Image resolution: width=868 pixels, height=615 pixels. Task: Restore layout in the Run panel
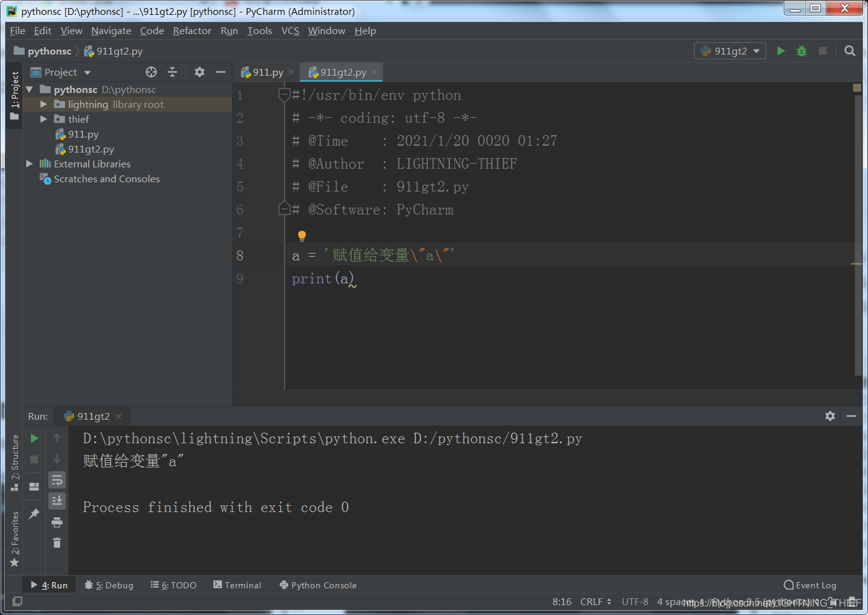coord(35,487)
